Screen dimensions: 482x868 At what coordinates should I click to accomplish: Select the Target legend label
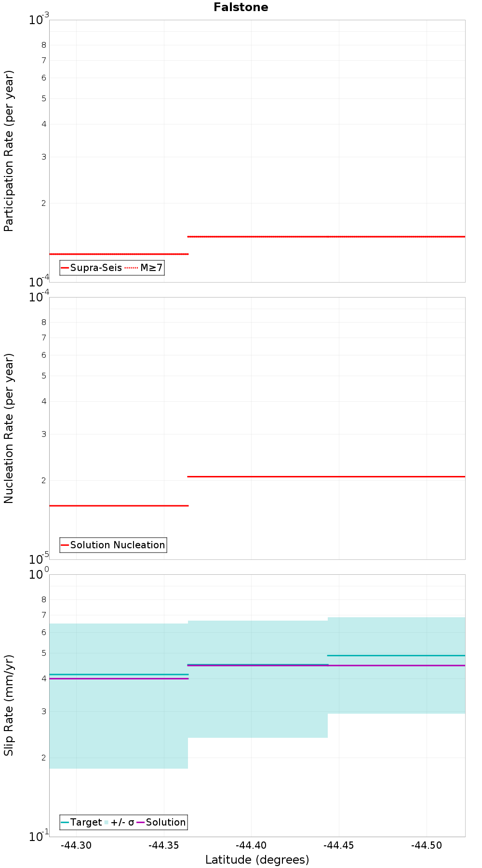[86, 822]
